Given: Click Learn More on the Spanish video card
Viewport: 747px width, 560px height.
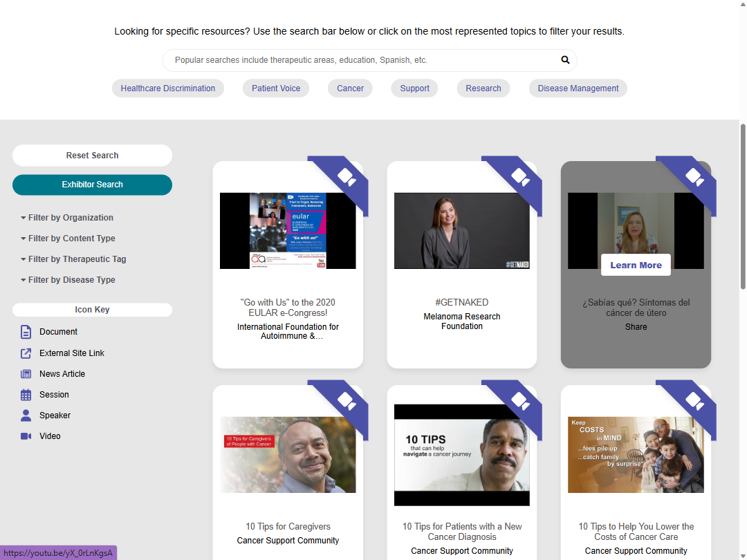Looking at the screenshot, I should [636, 265].
